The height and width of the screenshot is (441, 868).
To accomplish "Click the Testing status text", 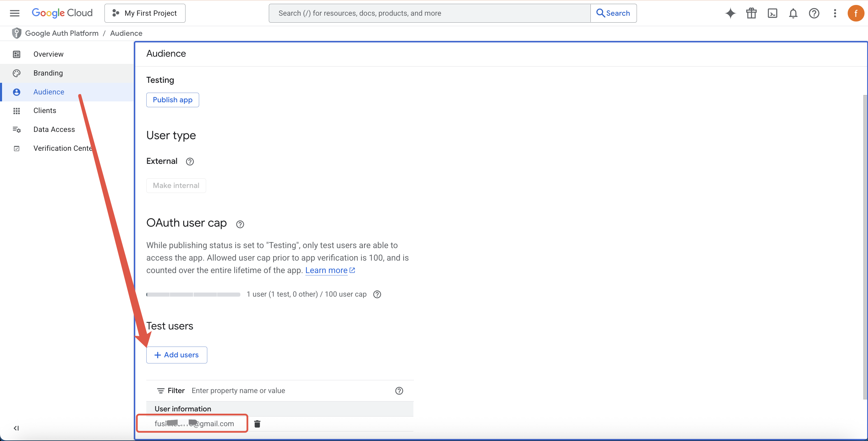I will tap(160, 80).
